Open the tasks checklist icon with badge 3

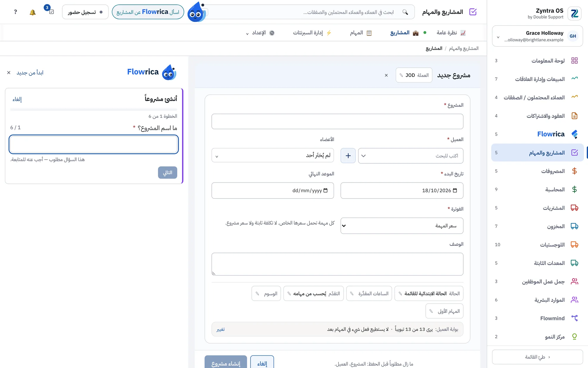click(51, 12)
